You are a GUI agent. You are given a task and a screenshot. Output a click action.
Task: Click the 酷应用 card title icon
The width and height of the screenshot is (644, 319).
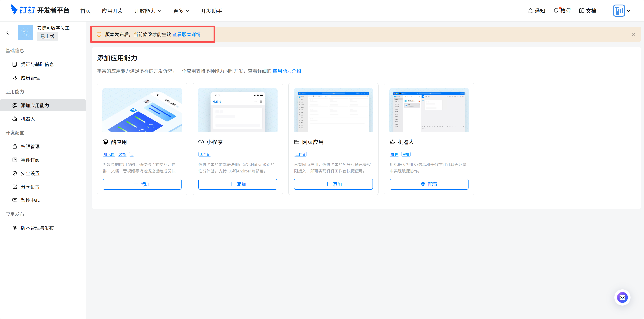pyautogui.click(x=105, y=142)
